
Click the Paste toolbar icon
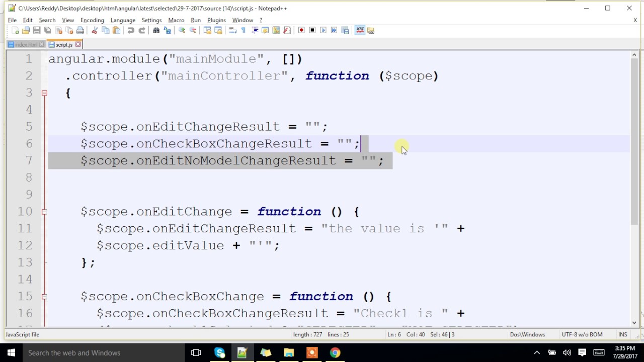(x=116, y=30)
